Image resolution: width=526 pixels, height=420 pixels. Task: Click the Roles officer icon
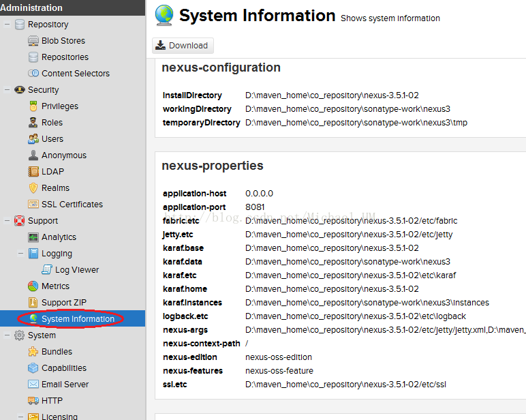[33, 123]
